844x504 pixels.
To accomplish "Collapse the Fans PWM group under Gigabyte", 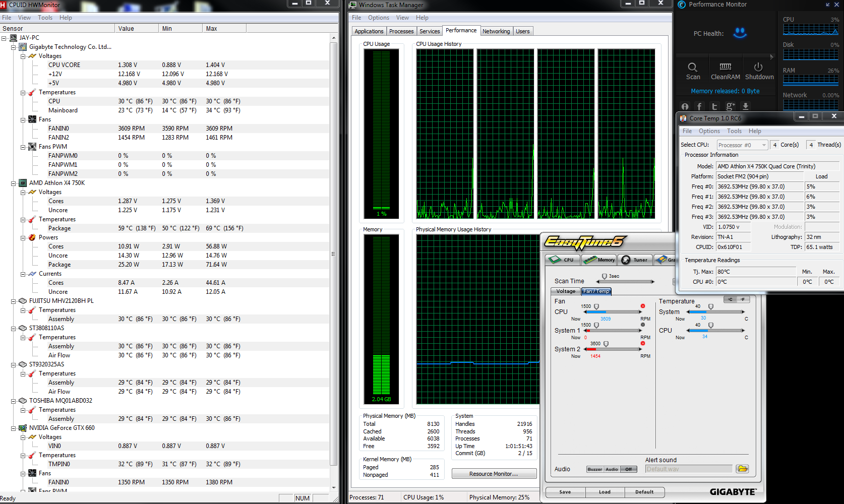I will pyautogui.click(x=23, y=147).
